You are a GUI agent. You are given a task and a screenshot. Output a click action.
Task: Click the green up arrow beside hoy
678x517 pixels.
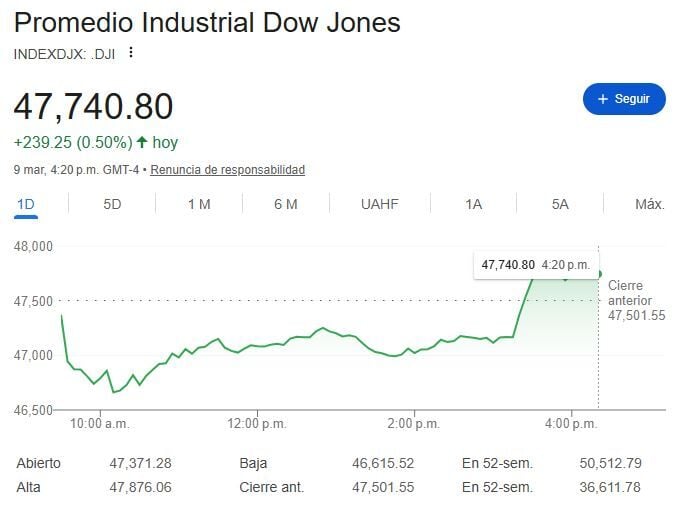point(142,143)
